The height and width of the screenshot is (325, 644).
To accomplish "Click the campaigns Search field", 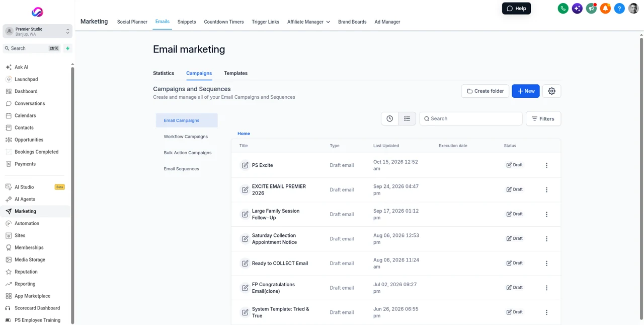I will (471, 119).
